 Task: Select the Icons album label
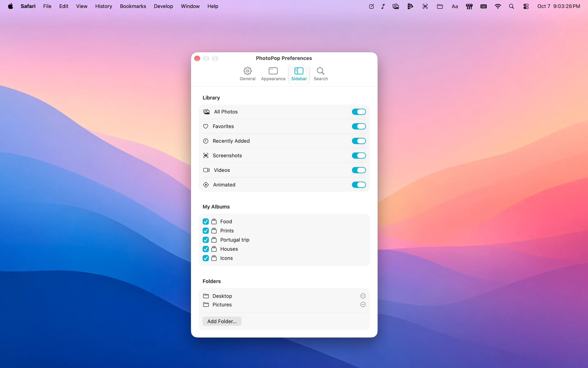(226, 258)
